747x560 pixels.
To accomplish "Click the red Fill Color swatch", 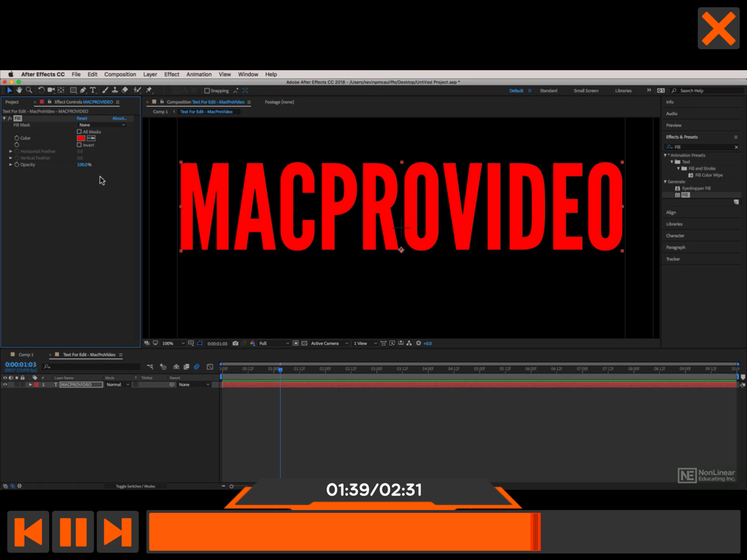I will click(81, 138).
